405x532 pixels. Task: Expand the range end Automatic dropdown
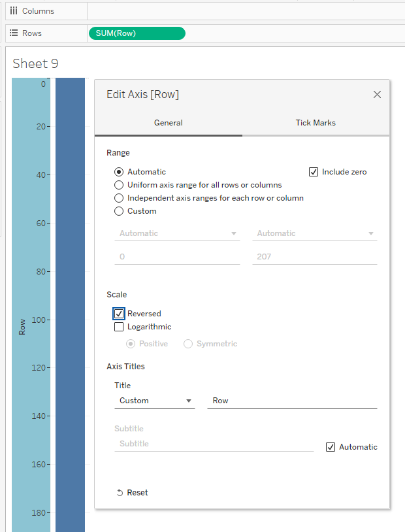click(x=314, y=233)
